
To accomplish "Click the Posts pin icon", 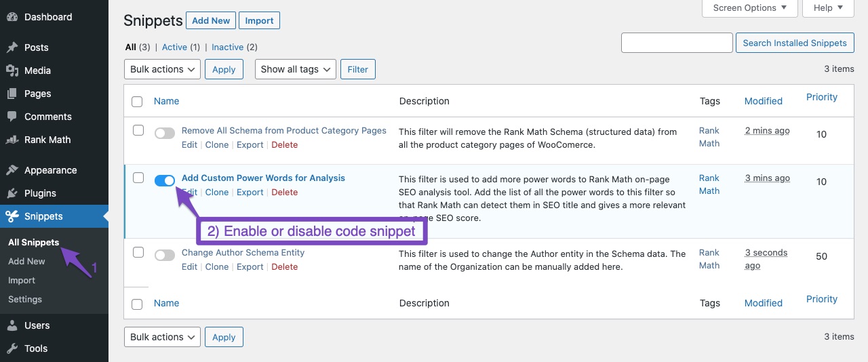I will pos(12,47).
